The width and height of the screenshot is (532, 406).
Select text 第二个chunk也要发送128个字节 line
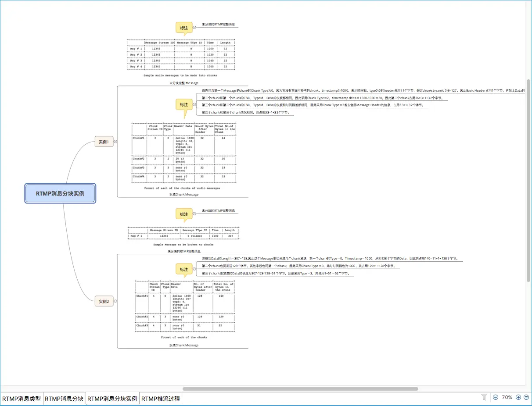(298, 266)
